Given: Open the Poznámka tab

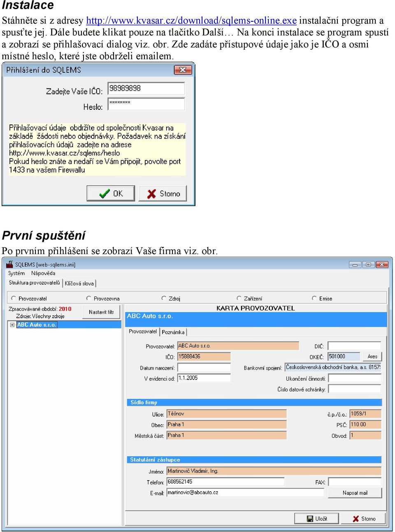Looking at the screenshot, I should click(x=173, y=332).
